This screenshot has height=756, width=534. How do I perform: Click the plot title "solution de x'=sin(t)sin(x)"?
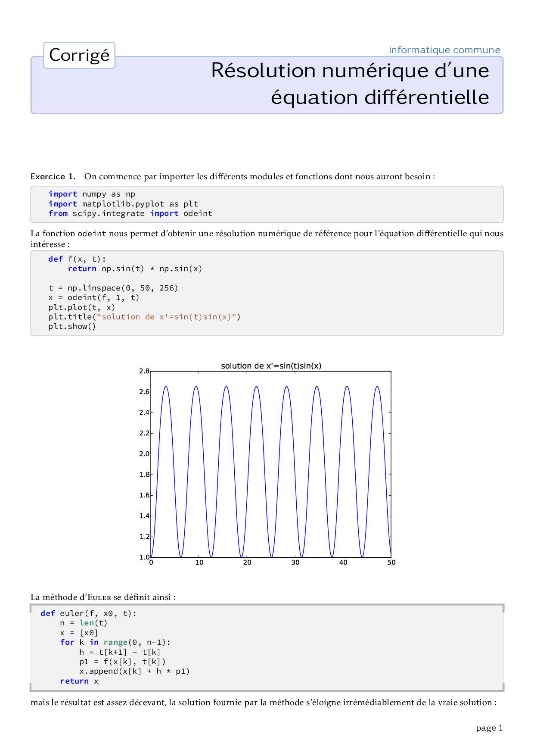coord(271,366)
